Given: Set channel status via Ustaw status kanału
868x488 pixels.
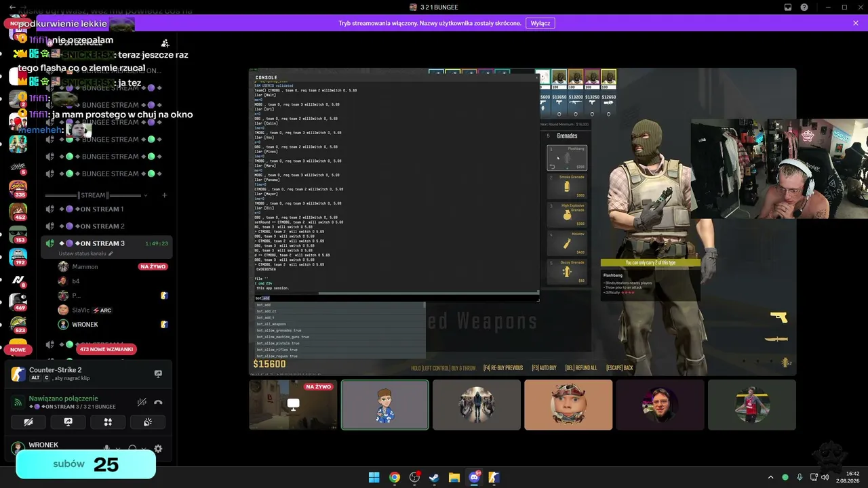Looking at the screenshot, I should [86, 253].
